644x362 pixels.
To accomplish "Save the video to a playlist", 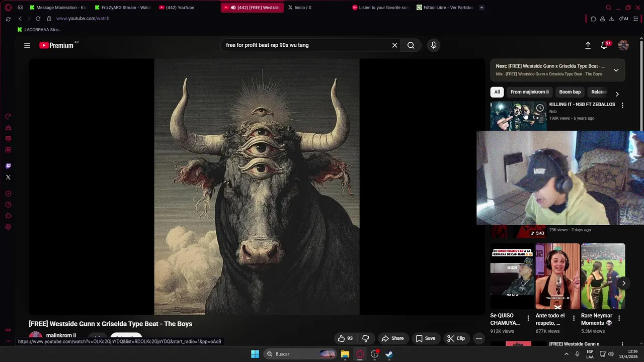I will [425, 338].
